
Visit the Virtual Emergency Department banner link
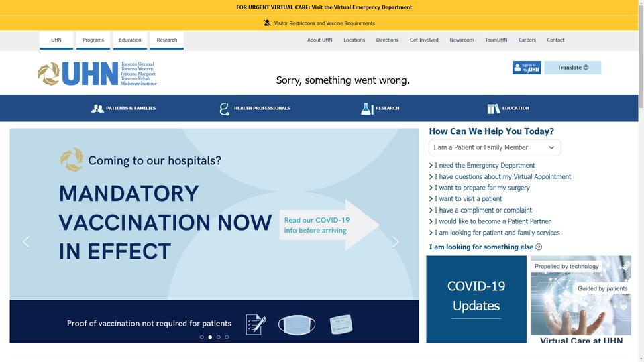tap(324, 7)
